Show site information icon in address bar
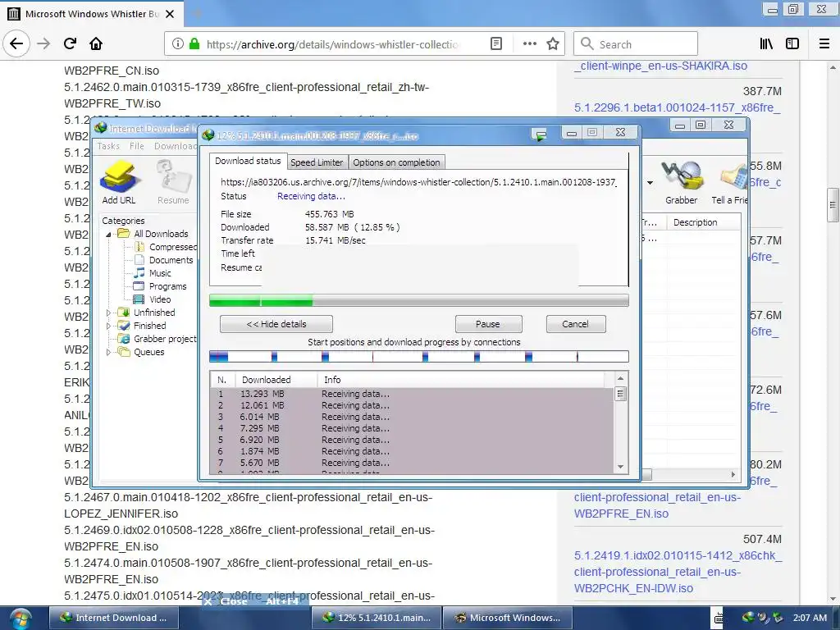 178,44
